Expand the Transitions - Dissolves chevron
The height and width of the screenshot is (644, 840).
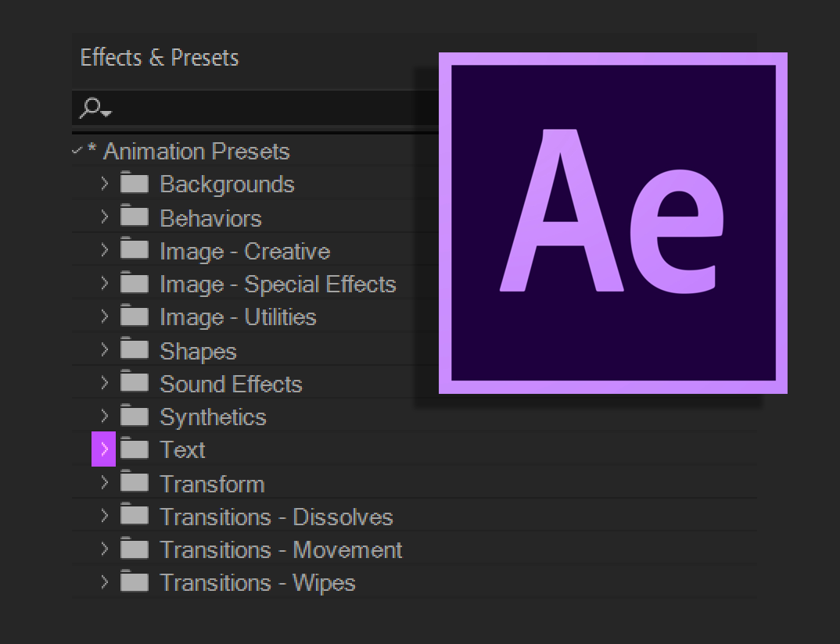[x=105, y=516]
